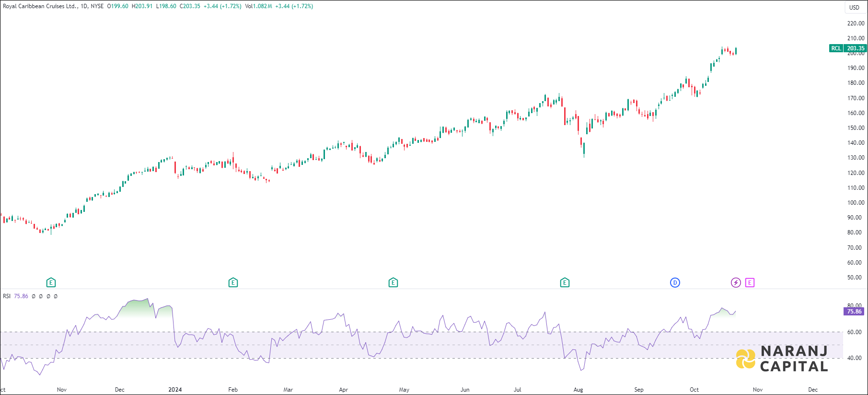868x395 pixels.
Task: Open the earnings marker near late July
Action: click(565, 283)
